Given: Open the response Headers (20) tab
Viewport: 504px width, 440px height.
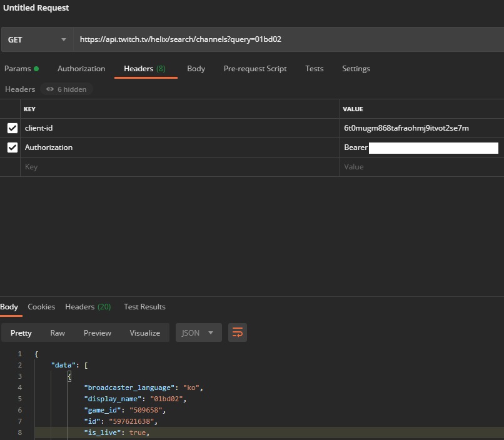Looking at the screenshot, I should [x=88, y=307].
